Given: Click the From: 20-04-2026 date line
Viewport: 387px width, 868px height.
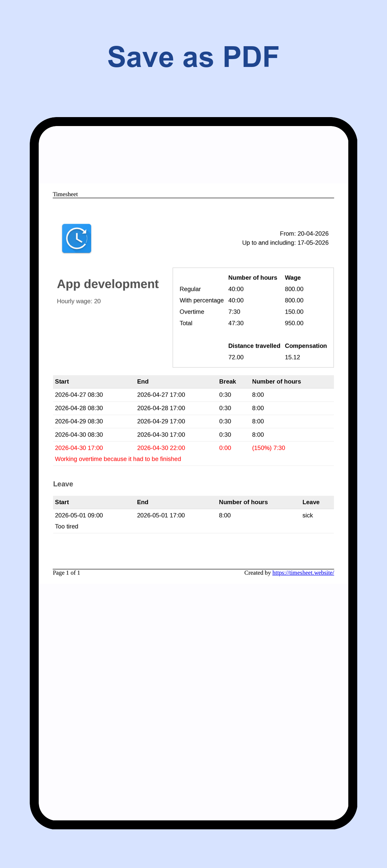Looking at the screenshot, I should (304, 233).
